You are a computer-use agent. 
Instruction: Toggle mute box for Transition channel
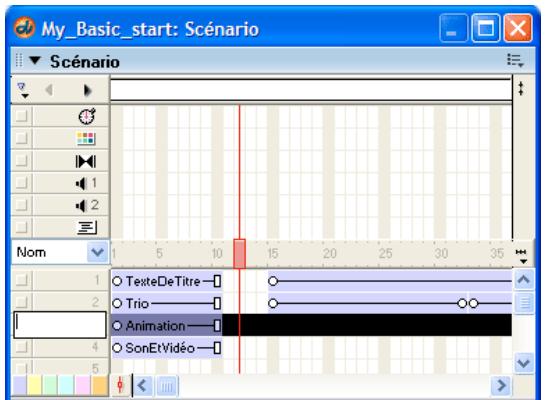tap(21, 160)
